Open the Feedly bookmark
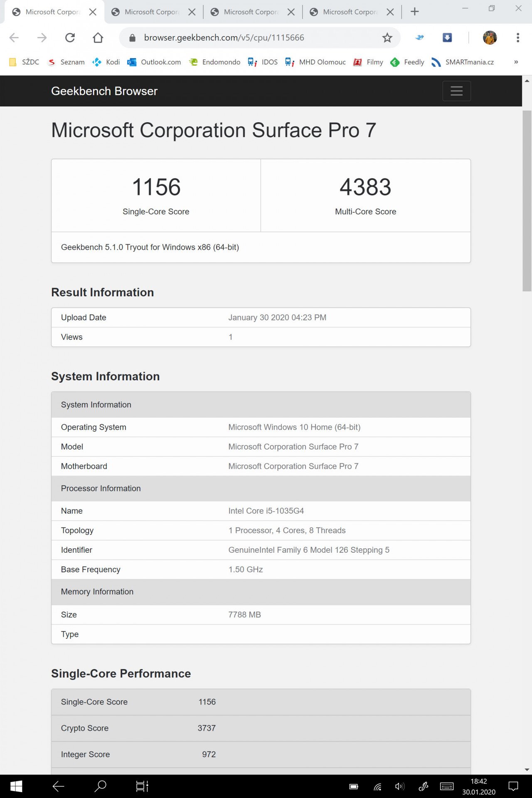Viewport: 532px width, 798px height. (407, 62)
